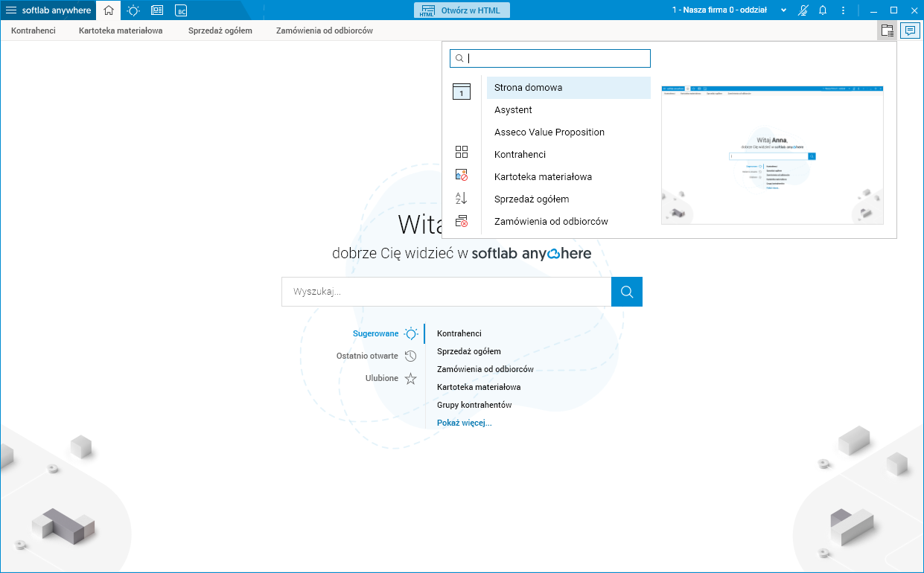Maximize the application window
Screen dimensions: 924x573
point(893,10)
